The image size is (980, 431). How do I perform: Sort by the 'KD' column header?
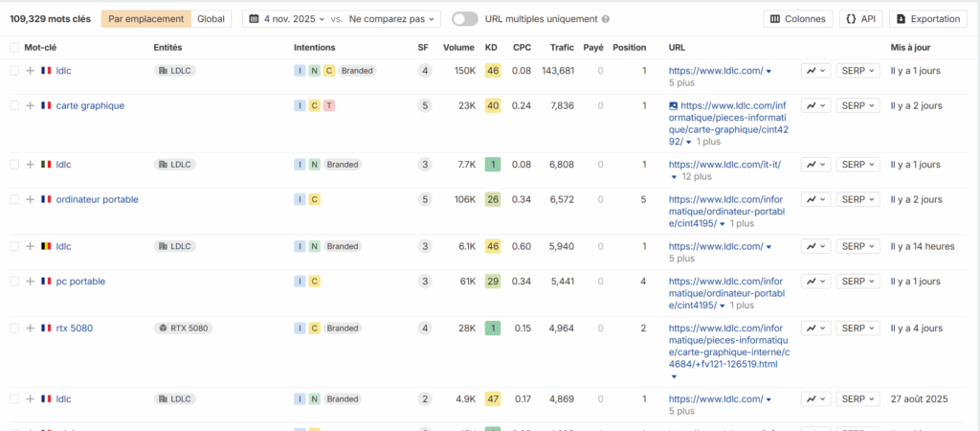click(491, 47)
